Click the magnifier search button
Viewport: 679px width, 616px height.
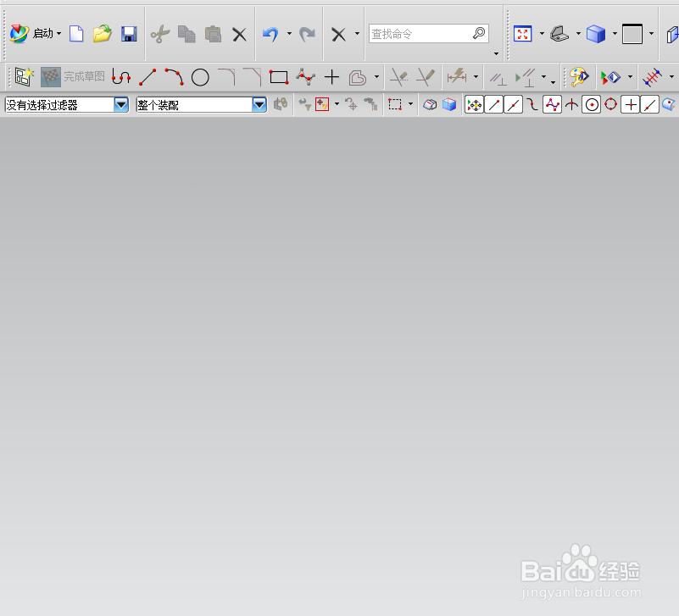[479, 33]
